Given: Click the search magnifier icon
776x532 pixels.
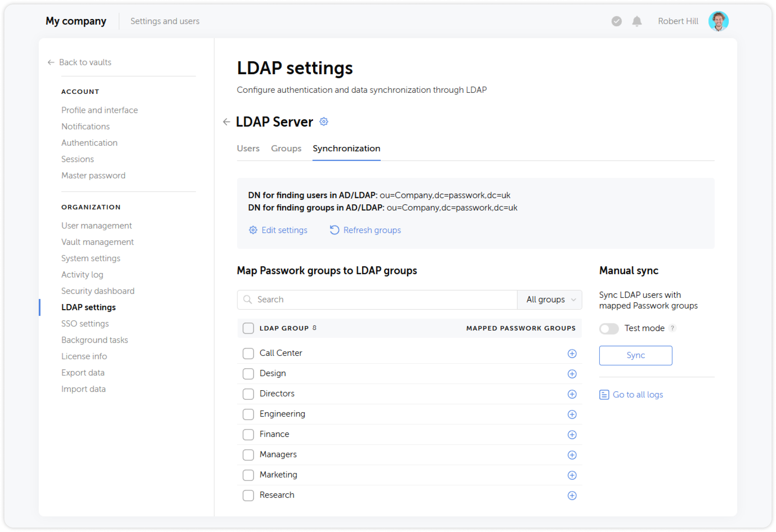Looking at the screenshot, I should 248,300.
